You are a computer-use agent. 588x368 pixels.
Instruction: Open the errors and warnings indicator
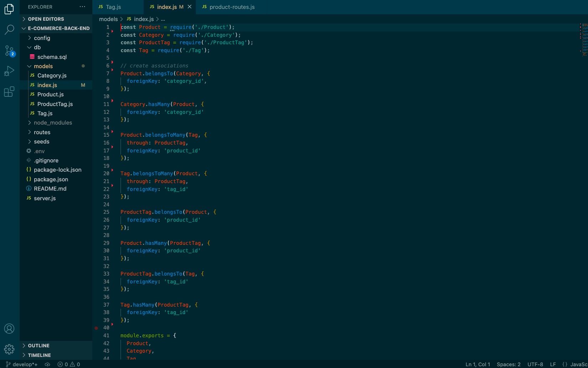(x=69, y=364)
